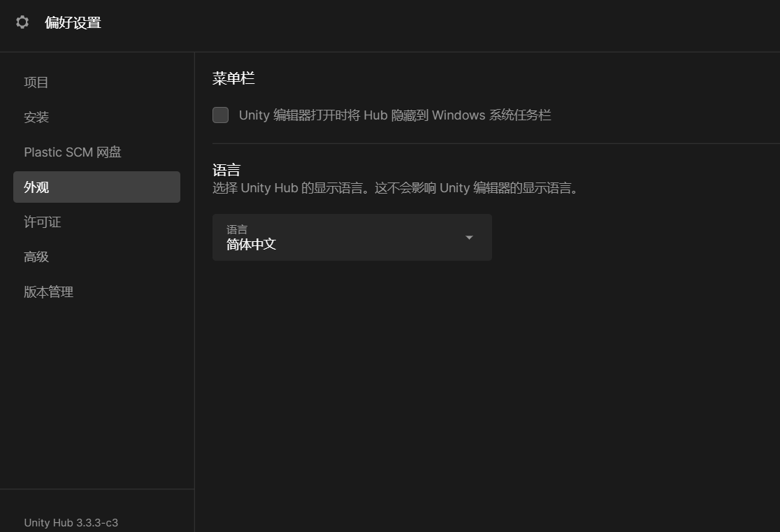
Task: Select the Plastic SCM 网盘 section
Action: pos(72,152)
